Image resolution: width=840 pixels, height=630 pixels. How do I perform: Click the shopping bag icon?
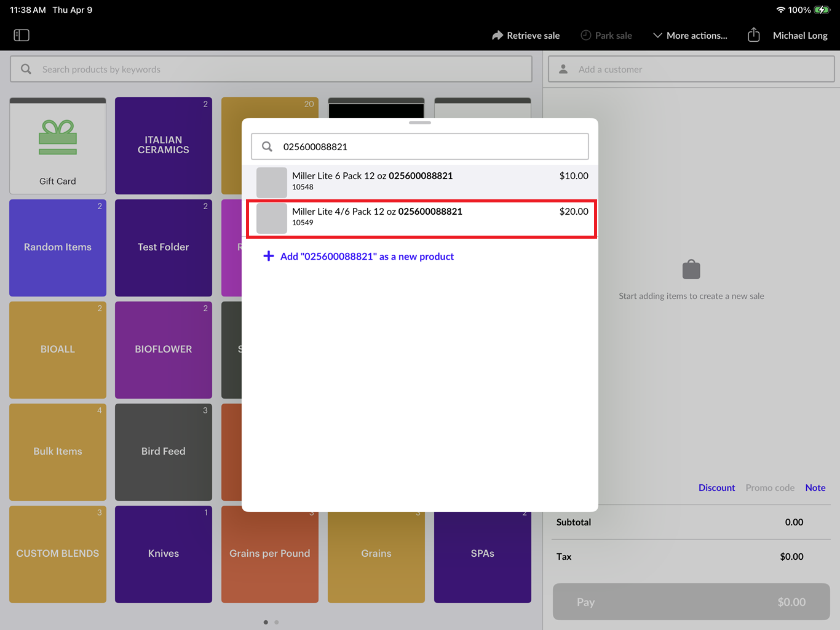pos(691,269)
